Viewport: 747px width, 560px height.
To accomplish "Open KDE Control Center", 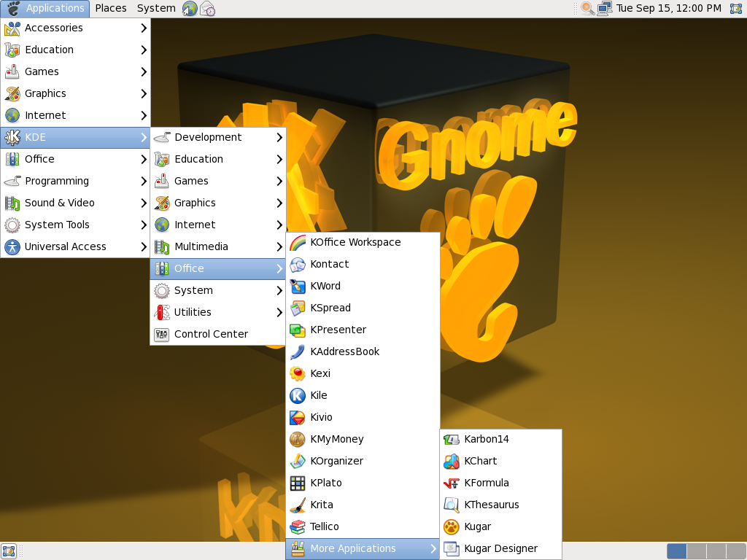I will coord(218,334).
